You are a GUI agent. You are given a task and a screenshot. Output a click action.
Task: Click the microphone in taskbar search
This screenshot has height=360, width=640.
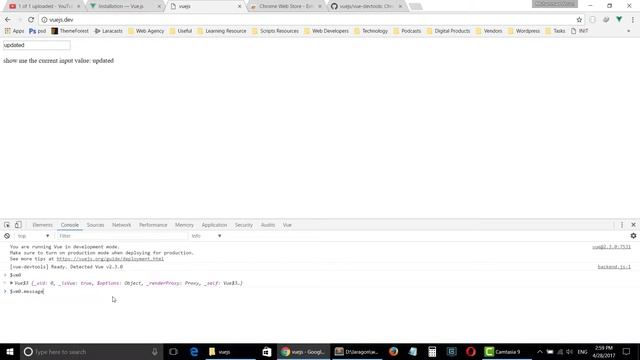155,352
